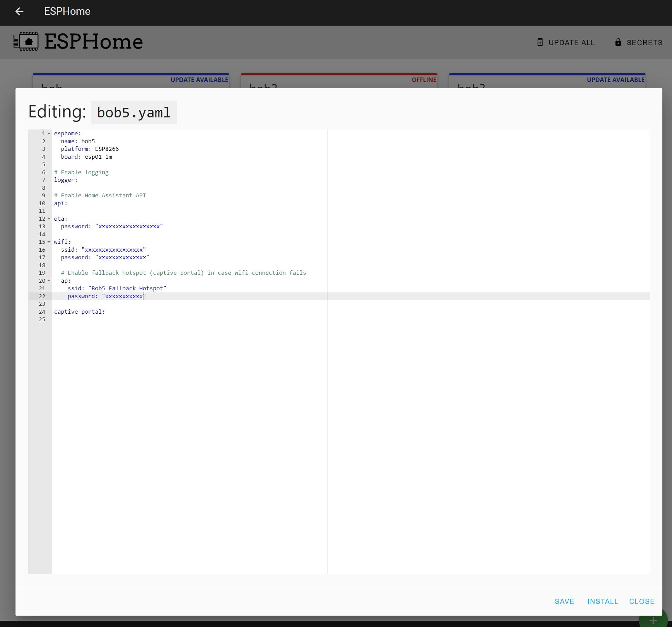Select line number 13 in the gutter
This screenshot has height=627, width=672.
(42, 226)
